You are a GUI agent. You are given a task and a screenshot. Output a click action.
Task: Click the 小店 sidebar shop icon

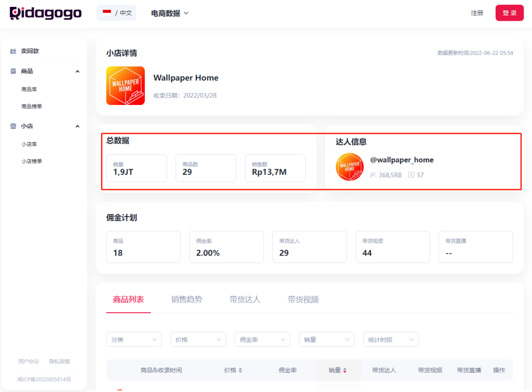13,126
